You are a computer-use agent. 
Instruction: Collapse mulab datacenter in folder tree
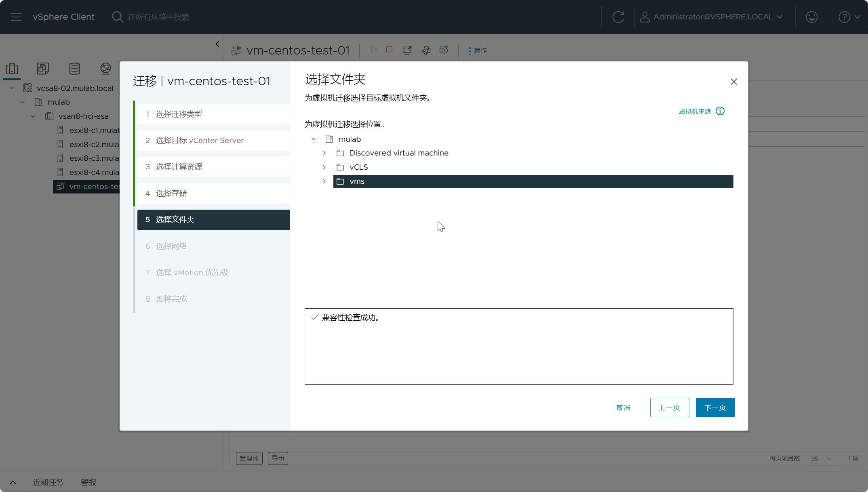[314, 139]
